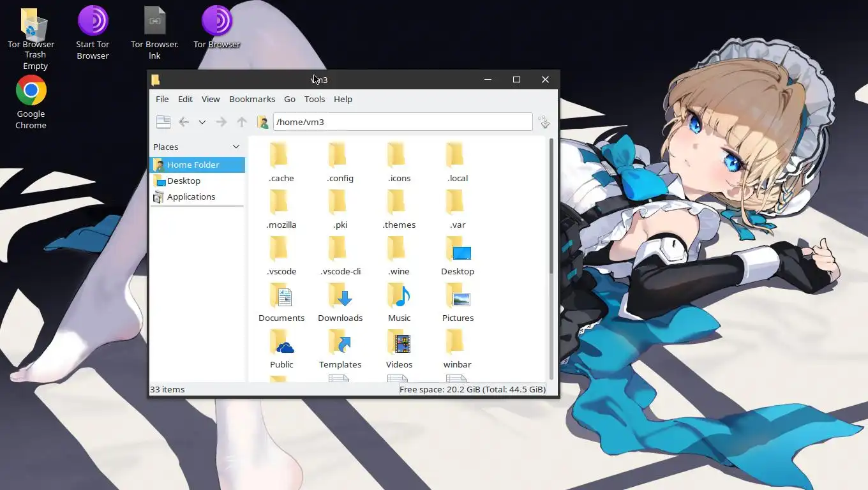Select the Templates folder
The width and height of the screenshot is (868, 490).
click(340, 349)
